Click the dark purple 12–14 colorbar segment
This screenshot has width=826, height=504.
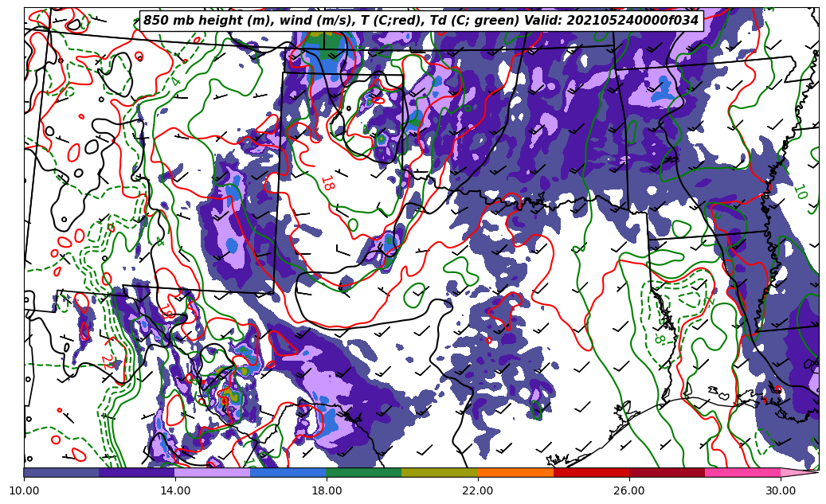point(137,472)
